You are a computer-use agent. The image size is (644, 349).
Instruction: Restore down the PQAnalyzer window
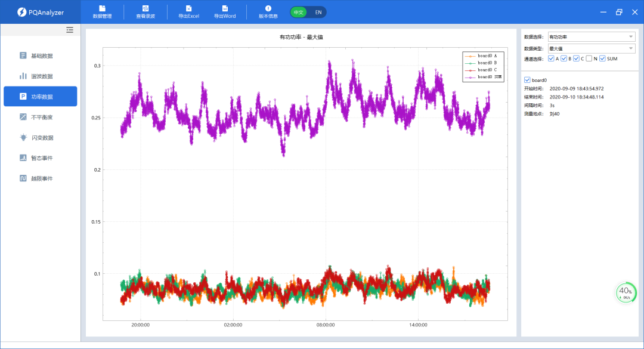pos(619,13)
